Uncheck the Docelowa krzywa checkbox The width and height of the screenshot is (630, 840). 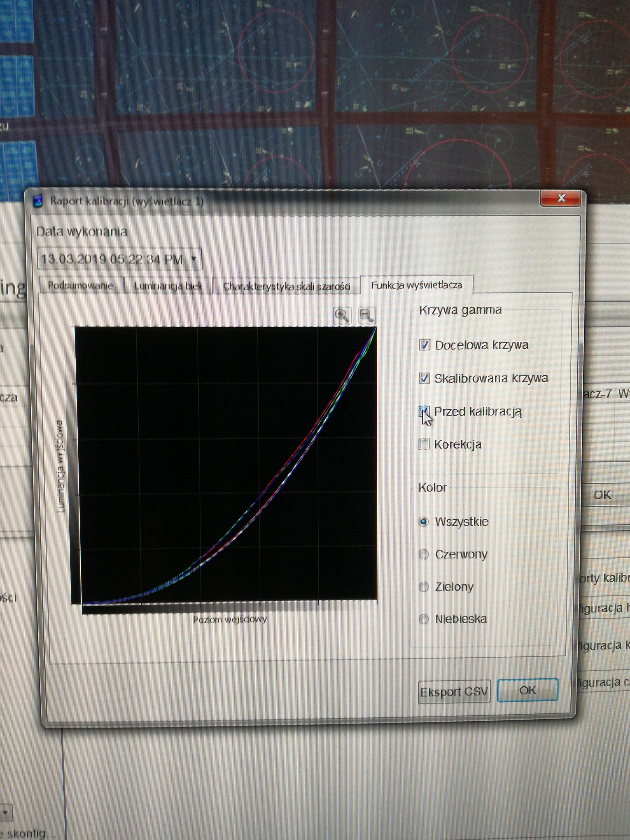[424, 345]
